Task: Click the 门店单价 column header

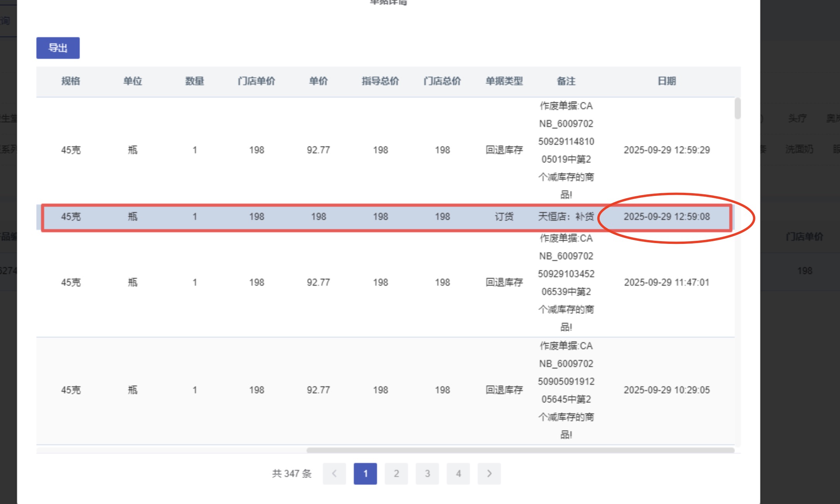Action: click(x=256, y=81)
